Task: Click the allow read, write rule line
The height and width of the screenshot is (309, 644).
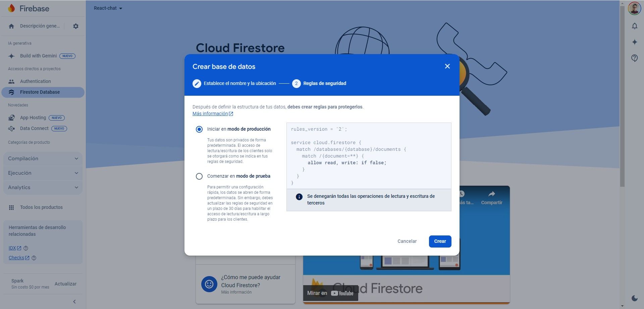Action: pyautogui.click(x=347, y=163)
